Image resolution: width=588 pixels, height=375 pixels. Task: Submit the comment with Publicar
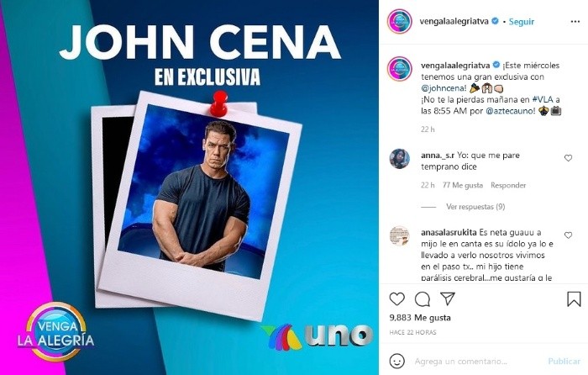564,361
